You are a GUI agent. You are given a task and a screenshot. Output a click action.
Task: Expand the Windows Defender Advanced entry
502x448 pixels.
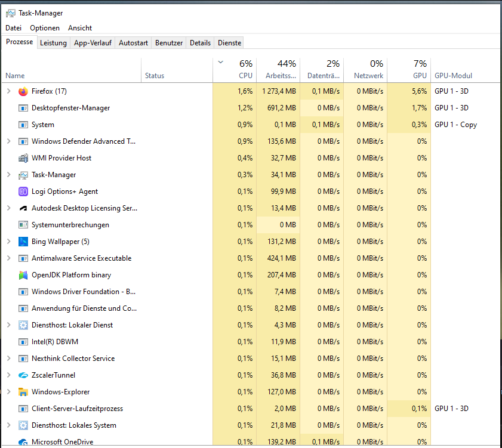click(9, 141)
